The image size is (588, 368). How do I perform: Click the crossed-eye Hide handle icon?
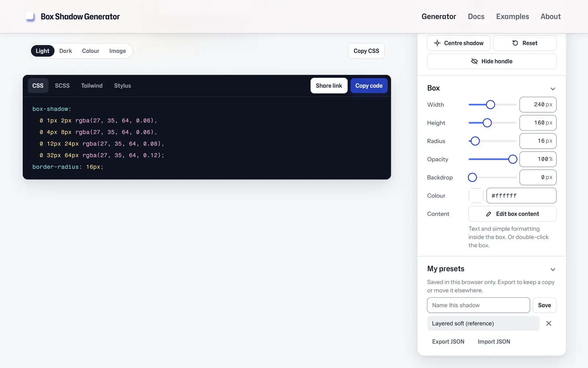point(474,61)
